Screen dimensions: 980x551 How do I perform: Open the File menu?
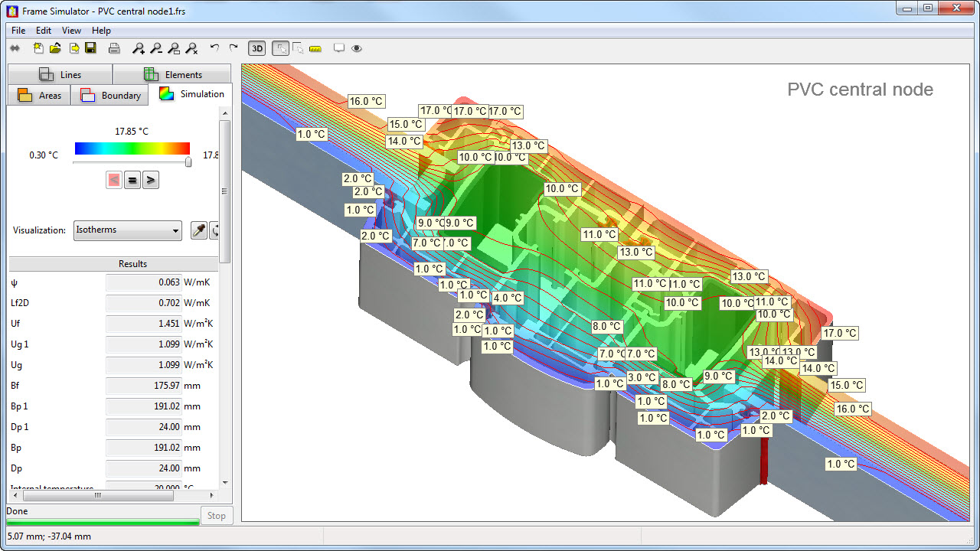pyautogui.click(x=18, y=31)
